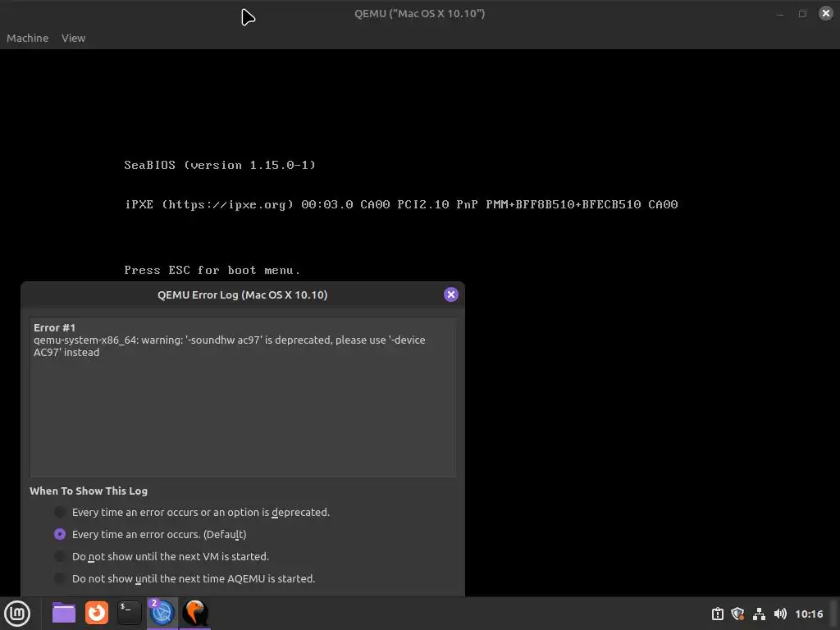The image size is (840, 630).
Task: Click the 'When To Show This Log' label
Action: 89,491
